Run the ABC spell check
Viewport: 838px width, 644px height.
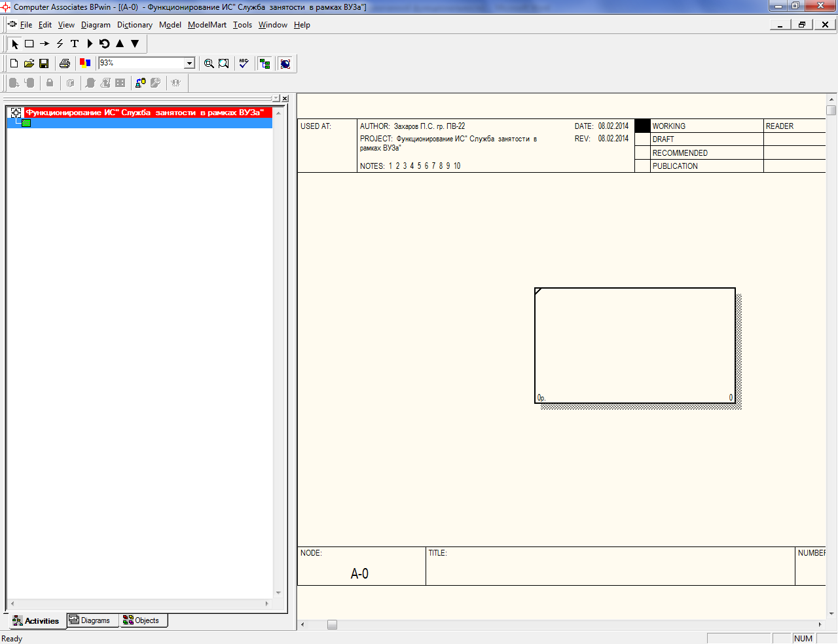(x=244, y=63)
